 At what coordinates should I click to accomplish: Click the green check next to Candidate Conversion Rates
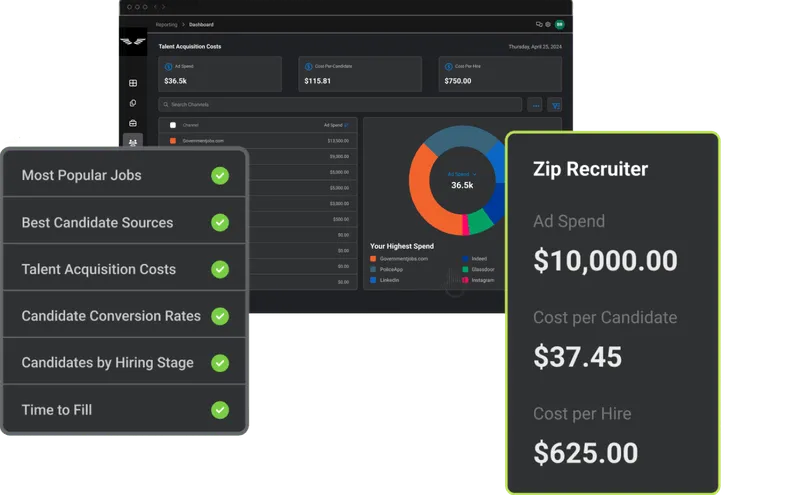(220, 316)
